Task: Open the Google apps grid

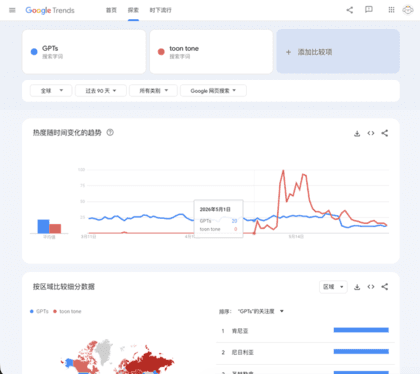Action: [391, 10]
